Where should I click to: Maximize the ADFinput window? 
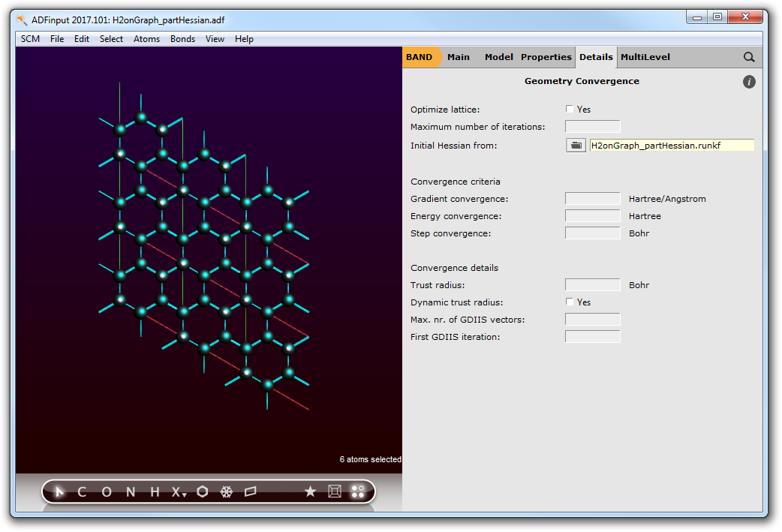(x=717, y=17)
